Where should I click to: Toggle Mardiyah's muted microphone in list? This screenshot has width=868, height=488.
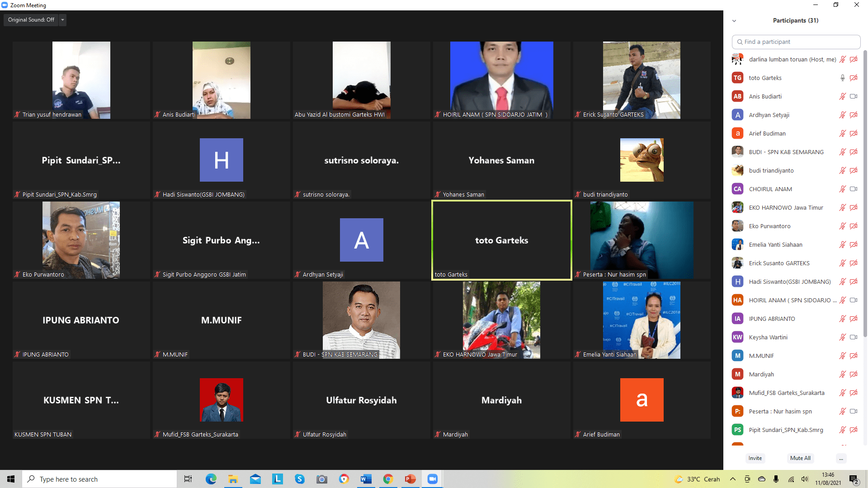(842, 374)
